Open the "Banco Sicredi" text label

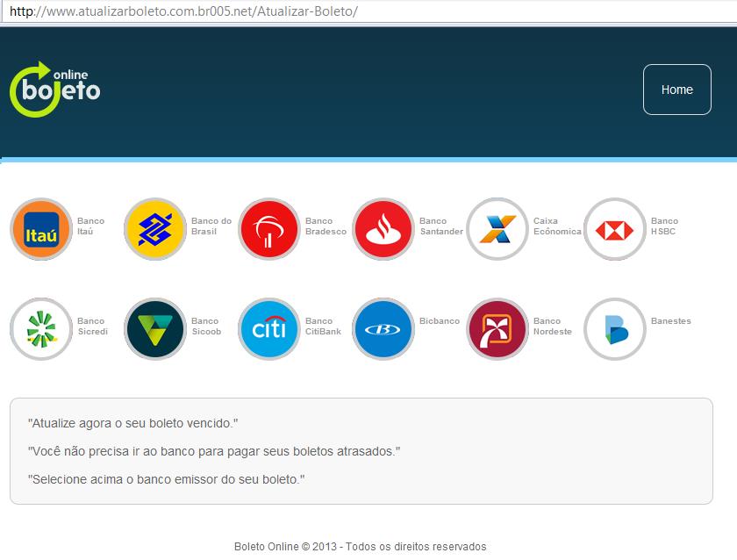(93, 327)
